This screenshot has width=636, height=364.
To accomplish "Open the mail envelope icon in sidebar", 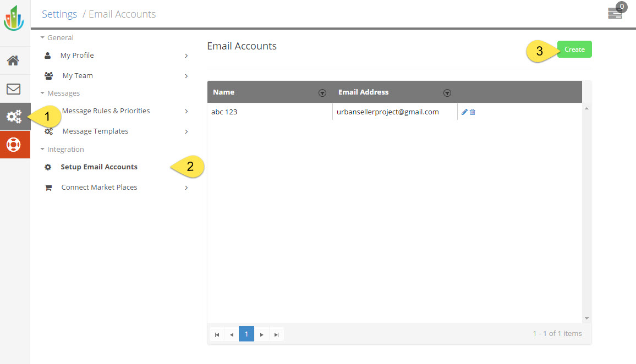I will 13,89.
